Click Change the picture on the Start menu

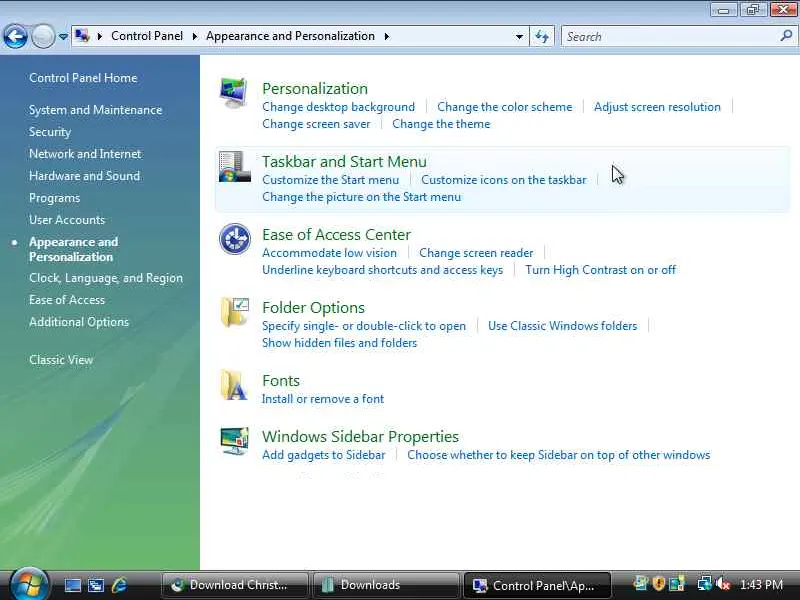pyautogui.click(x=361, y=197)
